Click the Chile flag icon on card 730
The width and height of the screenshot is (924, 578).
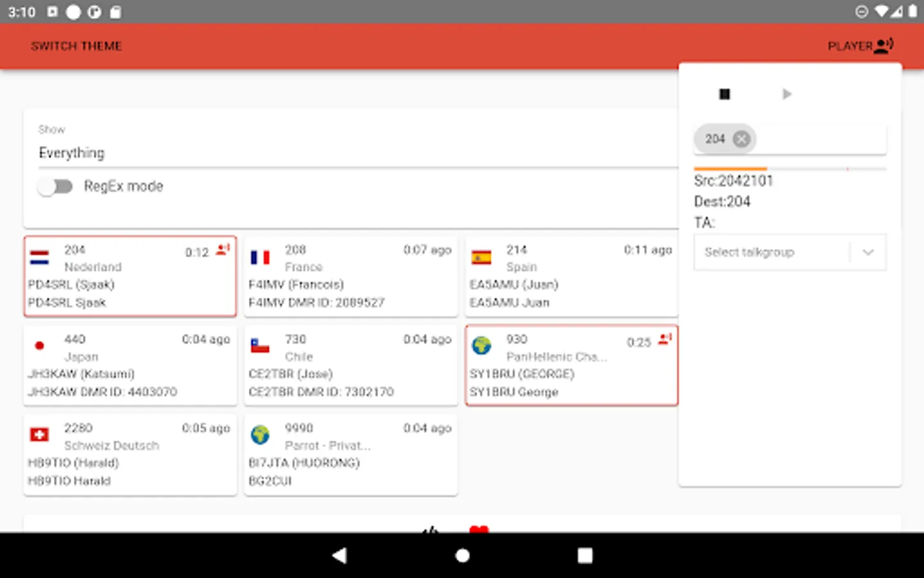coord(260,346)
